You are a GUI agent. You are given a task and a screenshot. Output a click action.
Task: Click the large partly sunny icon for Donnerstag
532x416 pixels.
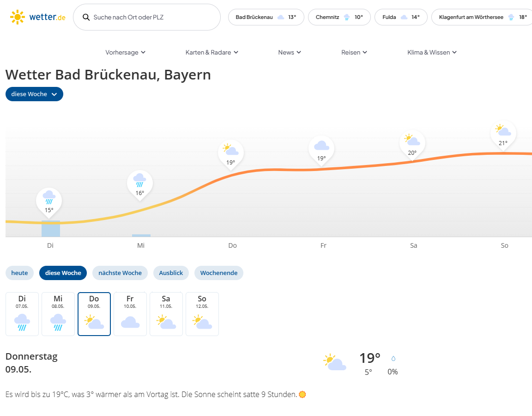click(x=335, y=362)
